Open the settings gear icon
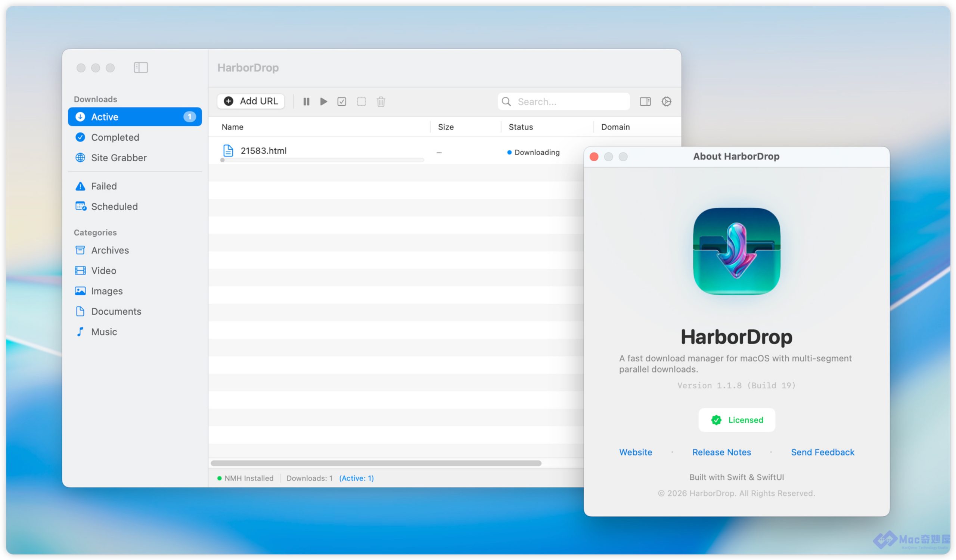This screenshot has width=956, height=560. pyautogui.click(x=666, y=102)
